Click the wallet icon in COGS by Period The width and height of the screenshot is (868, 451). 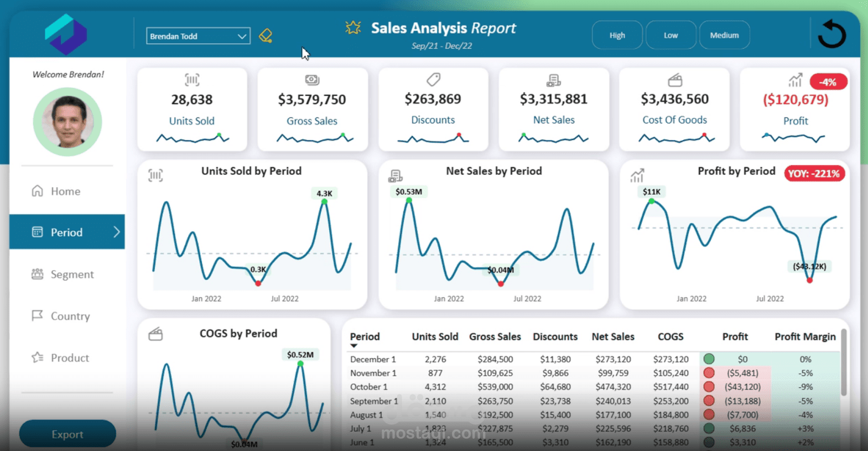pyautogui.click(x=155, y=334)
